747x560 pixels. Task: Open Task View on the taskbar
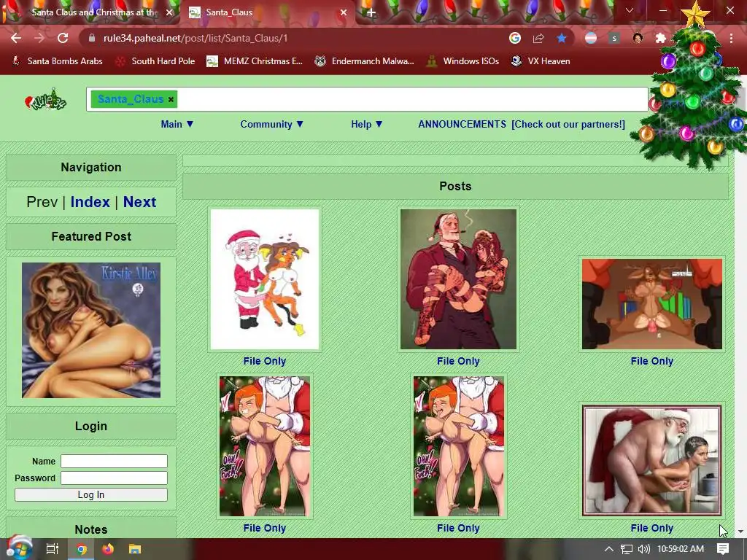pyautogui.click(x=53, y=549)
